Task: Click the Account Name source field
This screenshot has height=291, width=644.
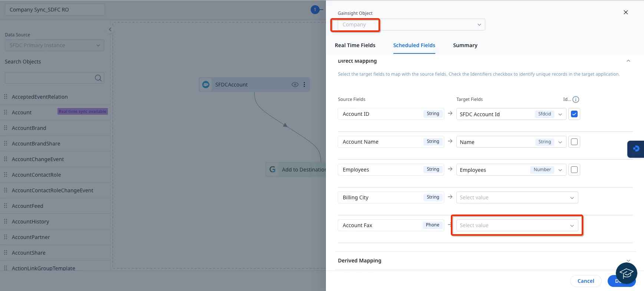Action: tap(391, 142)
